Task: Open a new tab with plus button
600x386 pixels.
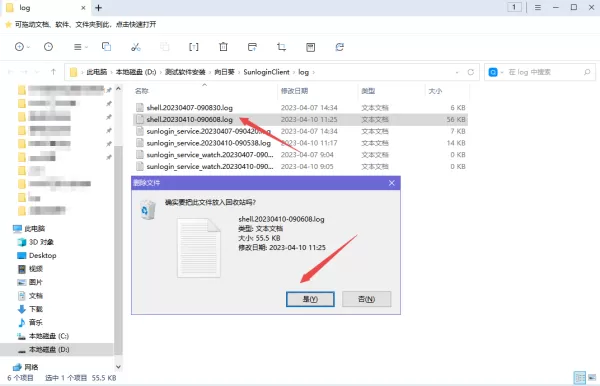Action: coord(98,8)
